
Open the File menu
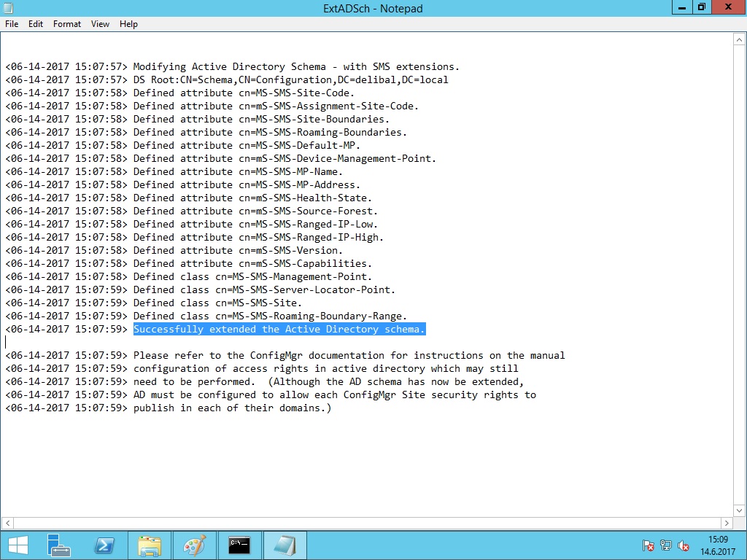[x=12, y=24]
